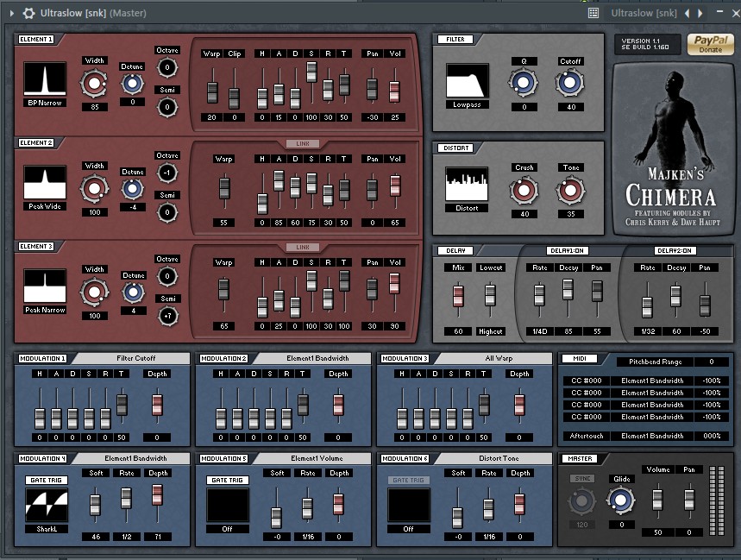Click the Peak Narrow shape display on Element 3
This screenshot has width=741, height=560.
[x=44, y=285]
